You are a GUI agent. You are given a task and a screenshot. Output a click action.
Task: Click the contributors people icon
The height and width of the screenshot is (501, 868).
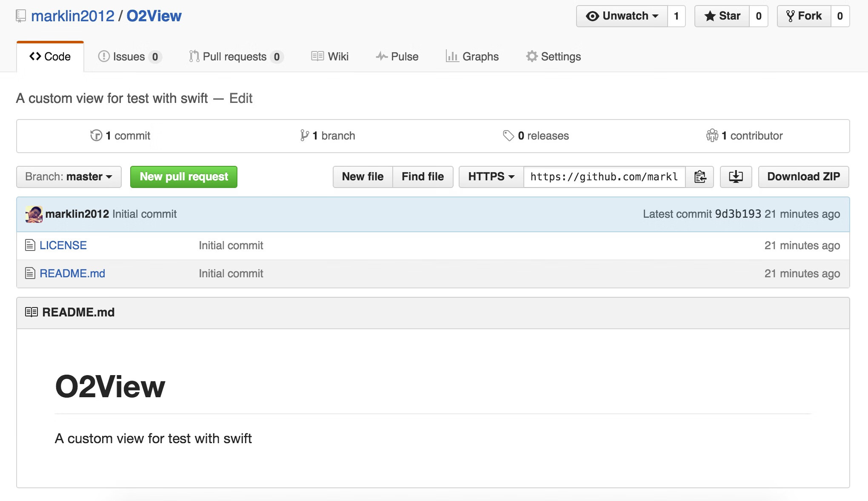point(712,136)
